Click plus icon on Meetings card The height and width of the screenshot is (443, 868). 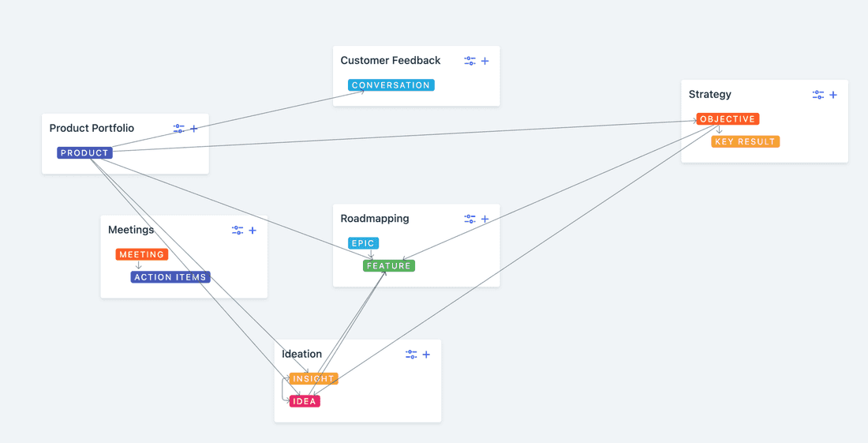253,231
